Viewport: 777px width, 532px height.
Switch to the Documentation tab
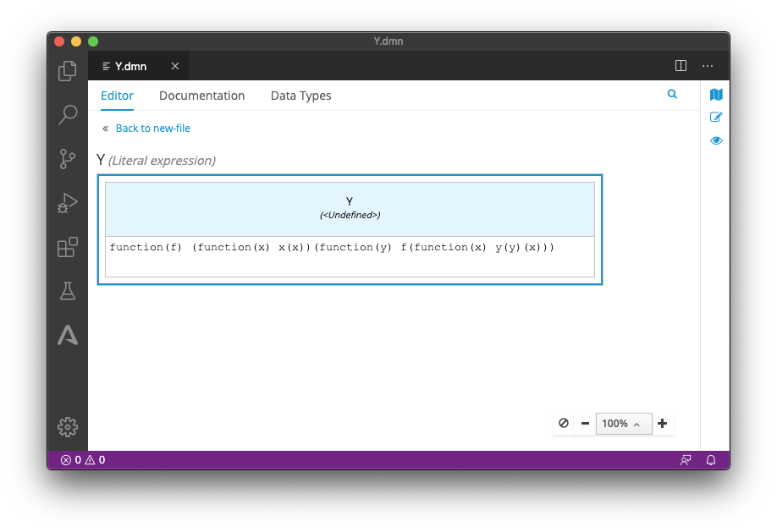click(201, 96)
